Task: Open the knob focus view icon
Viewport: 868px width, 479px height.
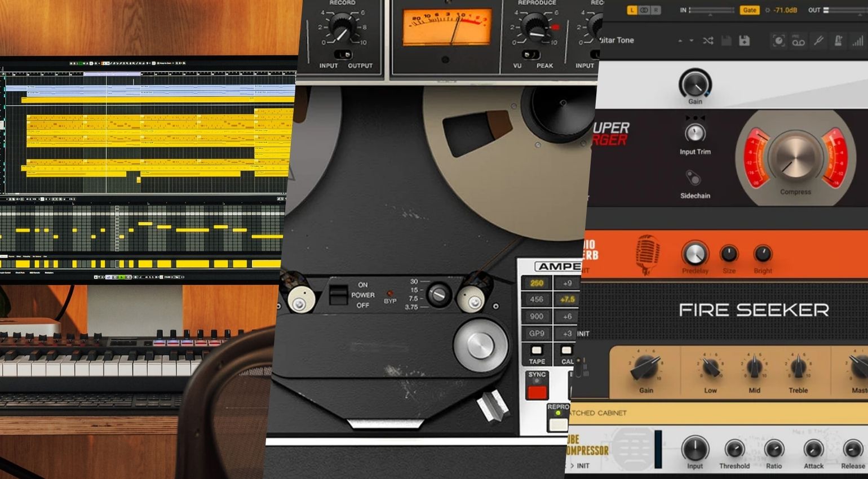Action: coord(778,41)
